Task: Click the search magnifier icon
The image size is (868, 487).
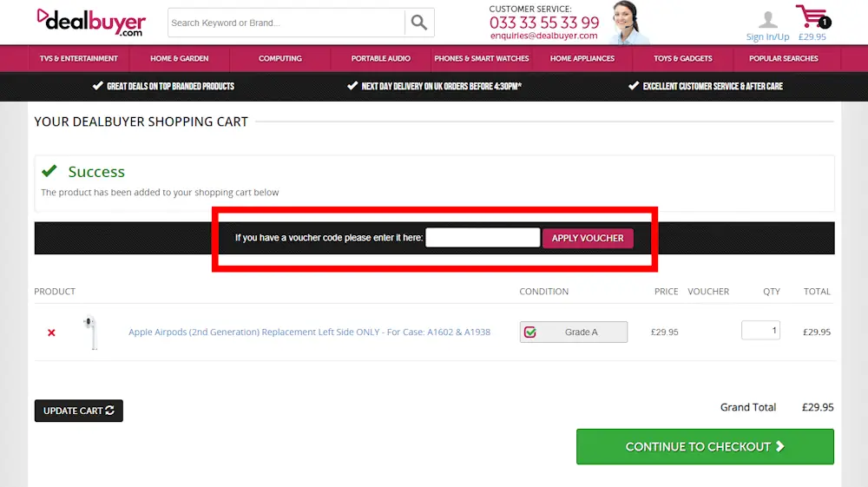Action: (x=419, y=23)
